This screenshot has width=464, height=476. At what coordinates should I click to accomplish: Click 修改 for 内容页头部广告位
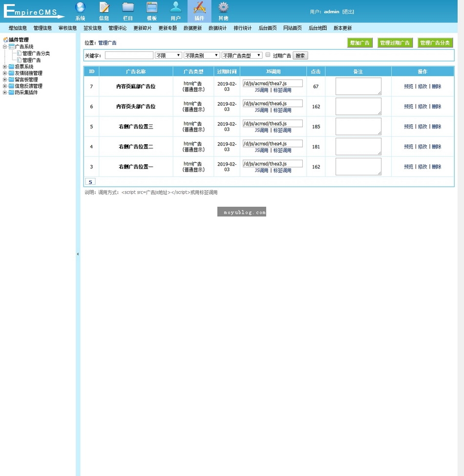(x=422, y=106)
